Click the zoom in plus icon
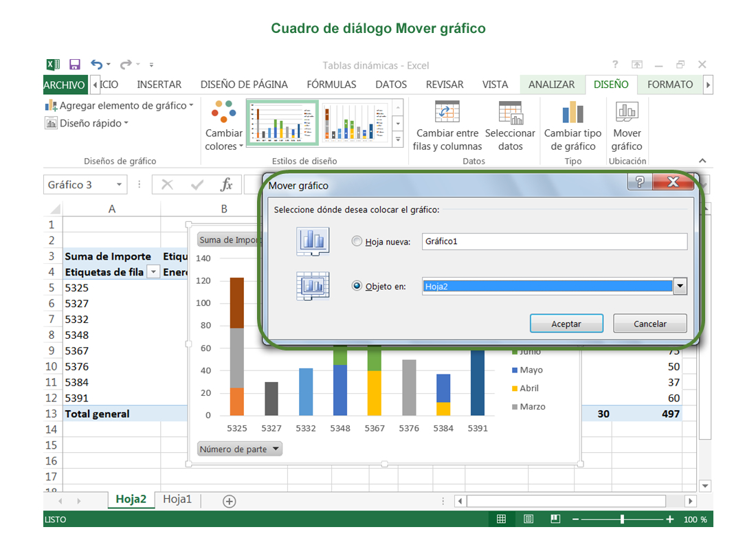The height and width of the screenshot is (536, 756). (669, 519)
